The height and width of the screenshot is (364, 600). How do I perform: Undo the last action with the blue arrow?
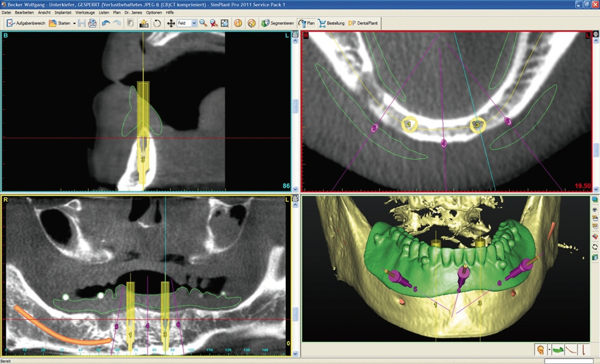[x=106, y=23]
